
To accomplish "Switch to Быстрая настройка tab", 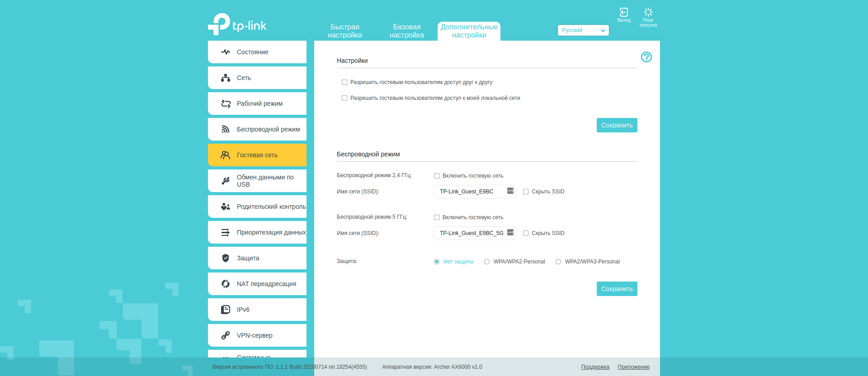I will [x=344, y=31].
